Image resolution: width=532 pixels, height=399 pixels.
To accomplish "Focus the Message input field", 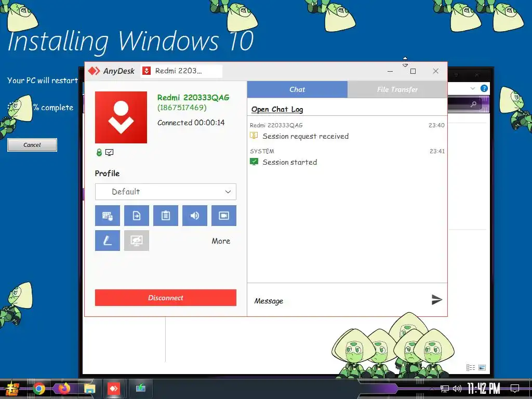I will [x=339, y=301].
